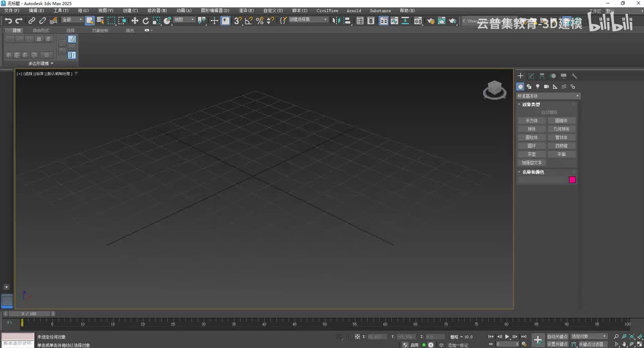Open the 标准基本体 primitives dropdown
The image size is (644, 348).
pyautogui.click(x=548, y=96)
